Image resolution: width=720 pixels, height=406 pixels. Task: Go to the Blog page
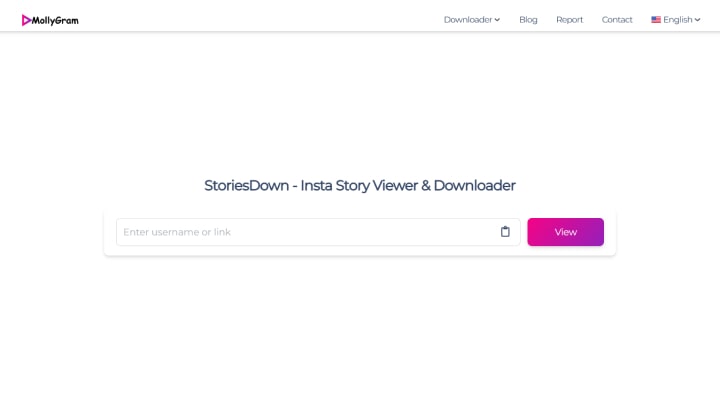[528, 20]
